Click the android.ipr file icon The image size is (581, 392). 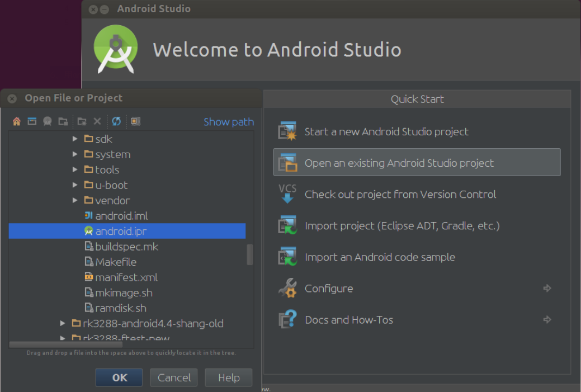(88, 231)
